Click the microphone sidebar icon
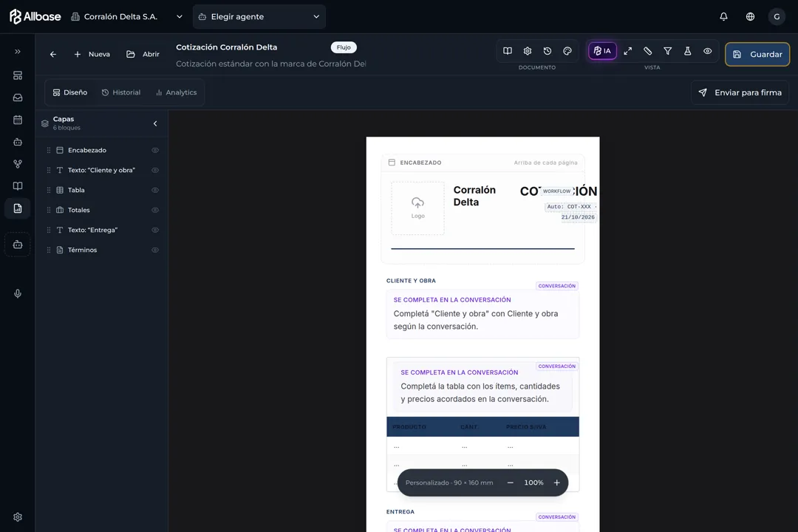The height and width of the screenshot is (532, 798). 17,294
